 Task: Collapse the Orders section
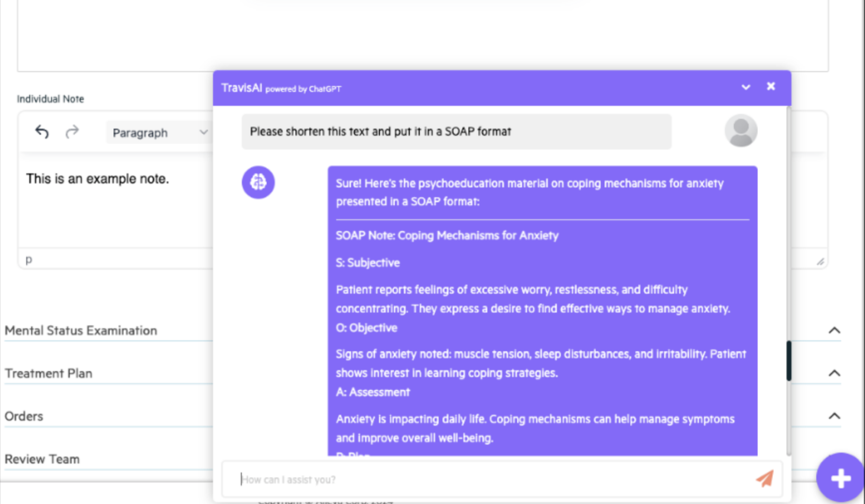(x=834, y=416)
